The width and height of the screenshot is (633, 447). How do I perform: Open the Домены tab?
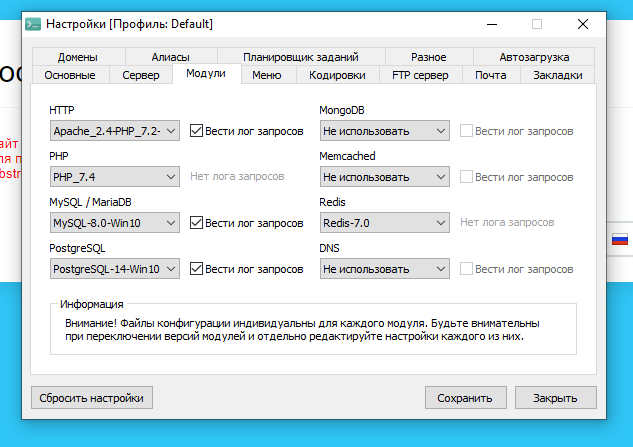(x=77, y=57)
